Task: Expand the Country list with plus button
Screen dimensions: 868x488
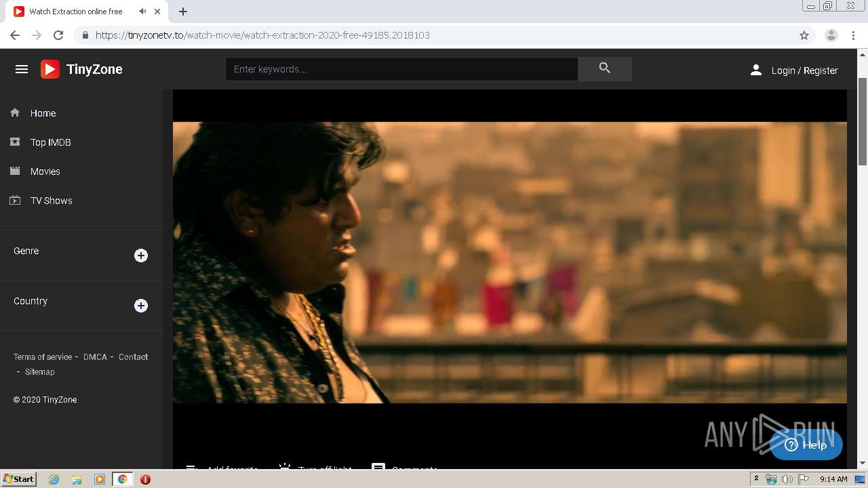Action: (x=141, y=306)
